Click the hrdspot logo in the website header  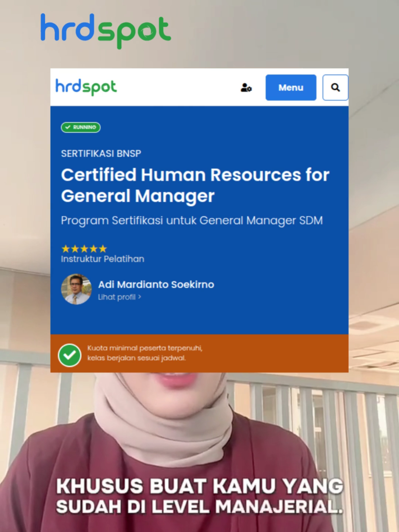tap(86, 87)
